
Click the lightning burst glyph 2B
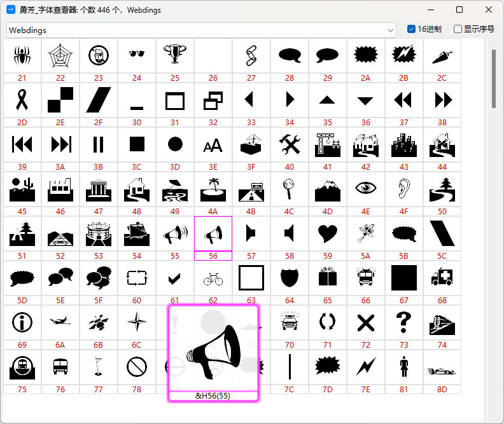(x=404, y=54)
